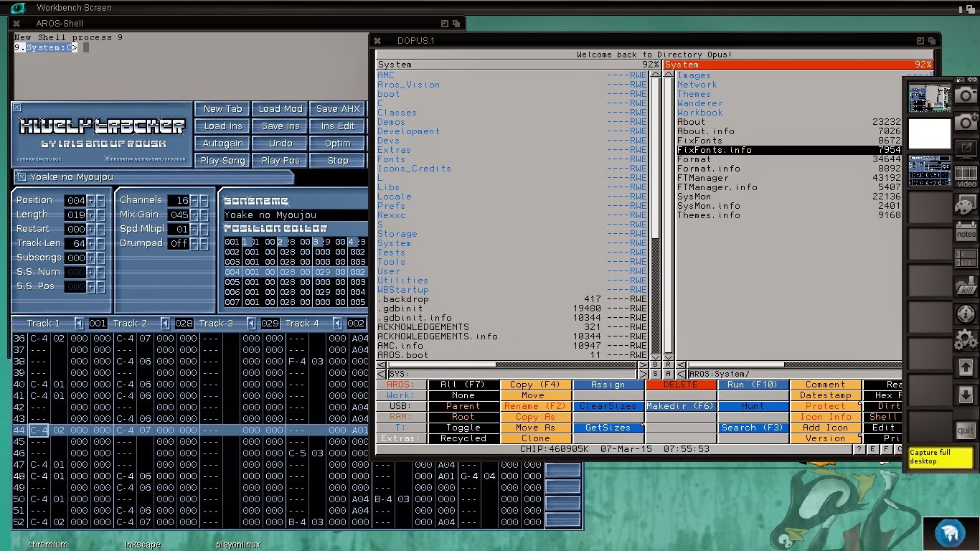Click the Track 4 mute speaker icon

point(337,324)
